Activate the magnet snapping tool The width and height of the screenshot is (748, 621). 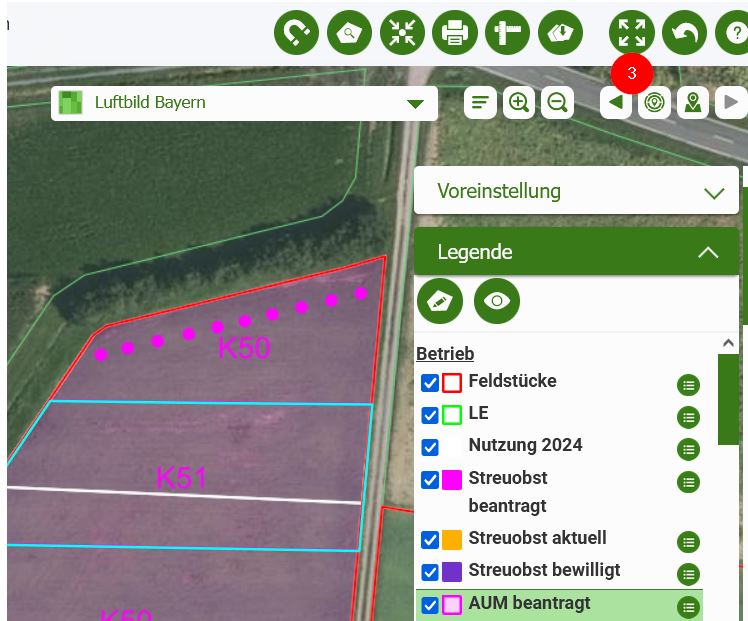(x=297, y=33)
